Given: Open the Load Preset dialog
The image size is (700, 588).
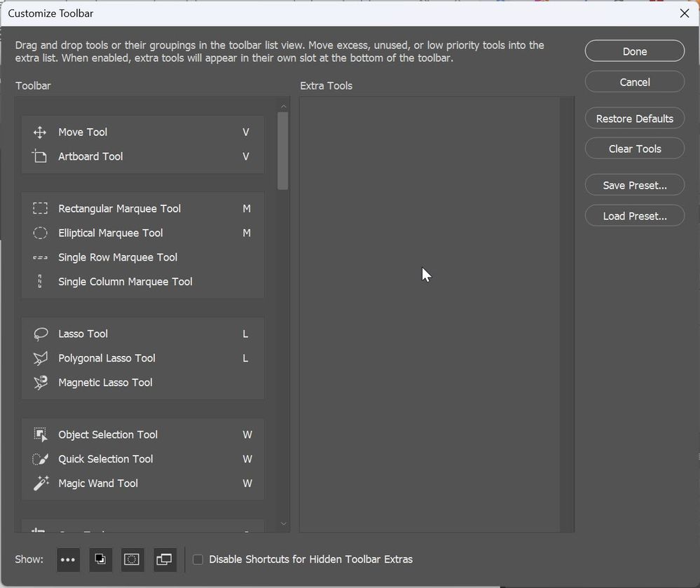Looking at the screenshot, I should [634, 216].
